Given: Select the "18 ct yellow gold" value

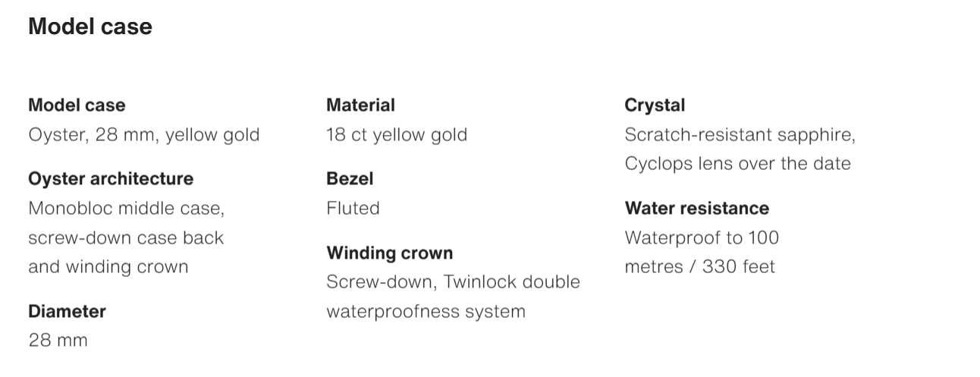Looking at the screenshot, I should point(397,135).
